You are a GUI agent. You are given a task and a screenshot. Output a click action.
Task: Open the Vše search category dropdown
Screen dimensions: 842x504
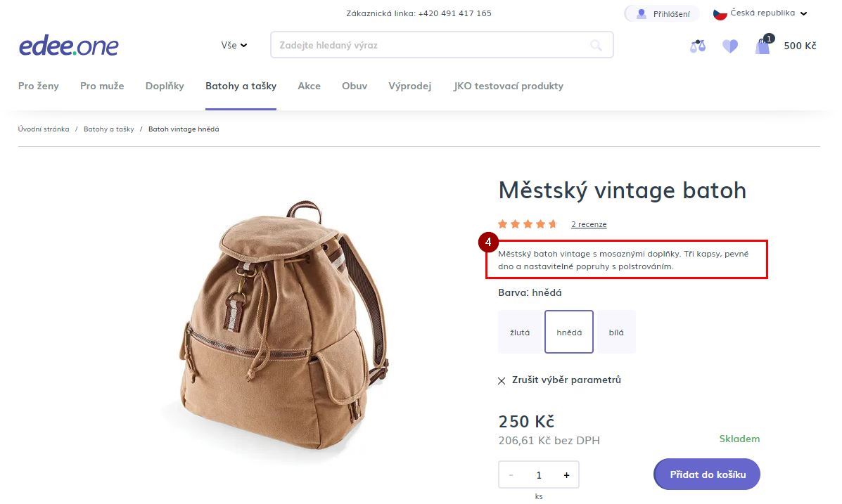pyautogui.click(x=234, y=45)
